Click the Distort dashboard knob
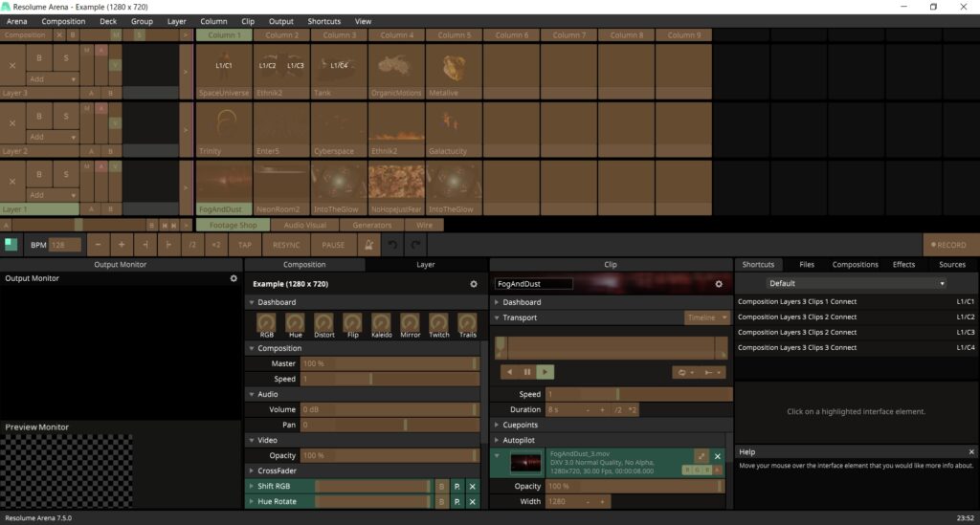 (x=323, y=322)
